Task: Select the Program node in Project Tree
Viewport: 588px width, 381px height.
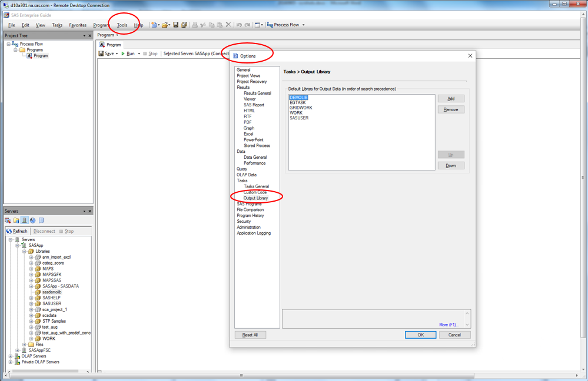Action: click(41, 55)
